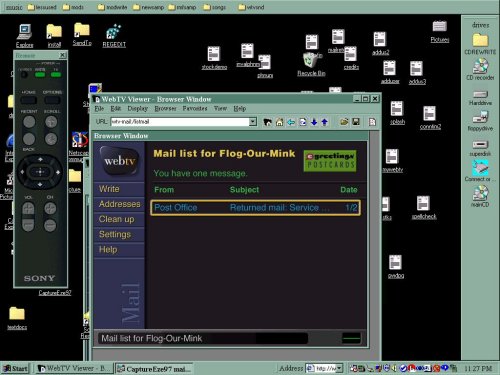Image resolution: width=500 pixels, height=375 pixels.
Task: Click the CDREWRITE folder in drives bar
Action: click(x=480, y=44)
